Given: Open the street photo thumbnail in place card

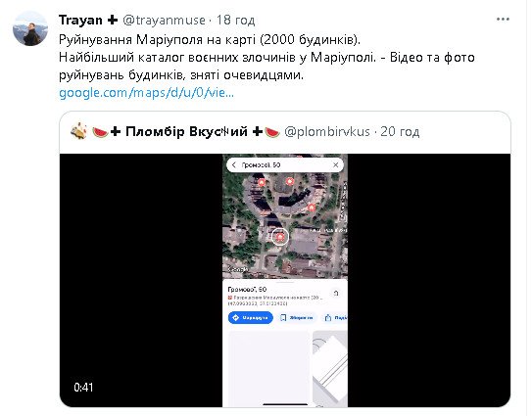Looking at the screenshot, I should click(x=330, y=369).
